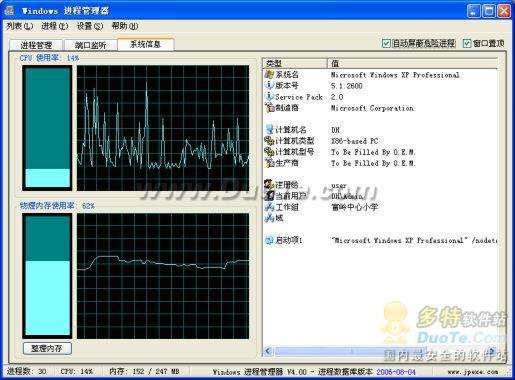Select the 计算机类型 row icon
This screenshot has width=515, height=380.
pyautogui.click(x=269, y=141)
